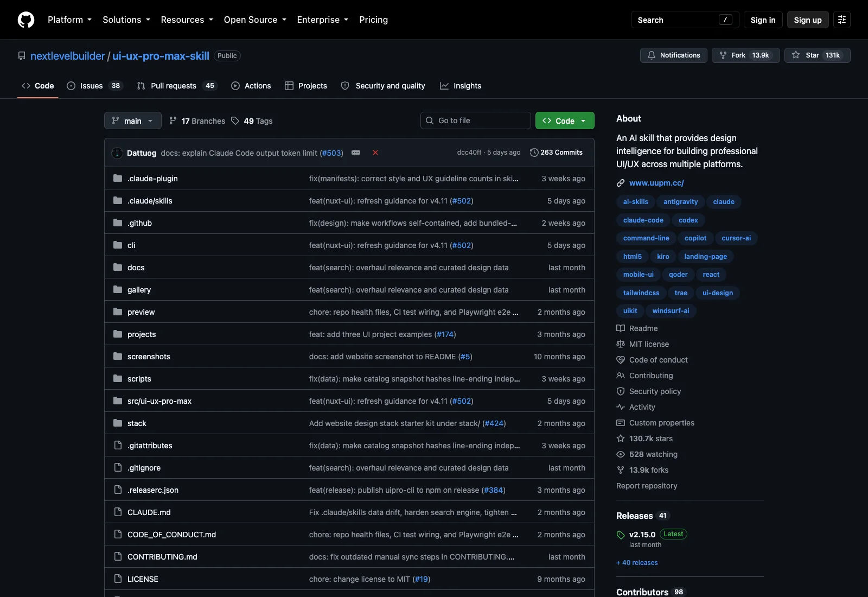The image size is (868, 597).
Task: Switch to the Insights tab
Action: 461,86
